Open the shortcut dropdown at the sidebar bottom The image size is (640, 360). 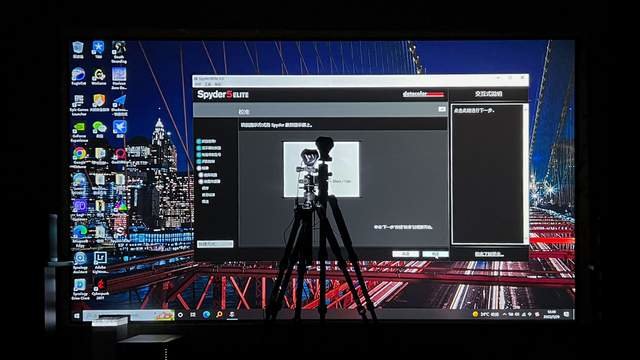coord(215,244)
